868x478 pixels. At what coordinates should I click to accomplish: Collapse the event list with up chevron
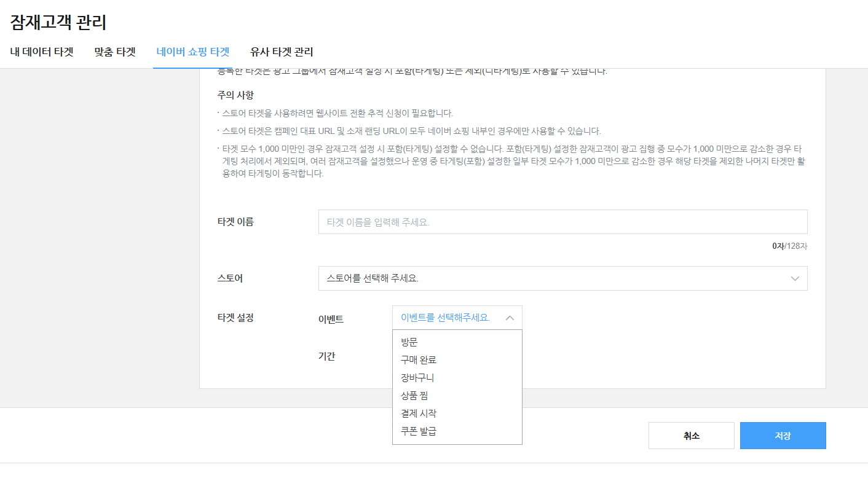coord(510,318)
